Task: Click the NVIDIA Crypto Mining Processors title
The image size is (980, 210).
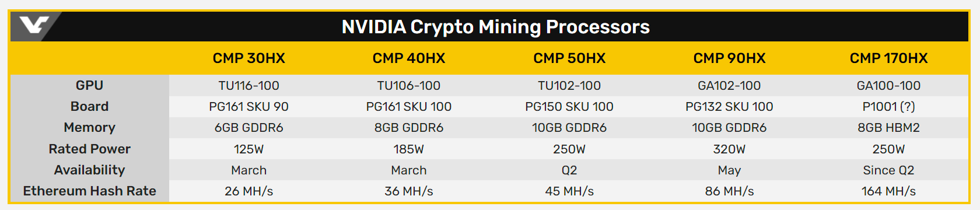Action: (x=495, y=27)
